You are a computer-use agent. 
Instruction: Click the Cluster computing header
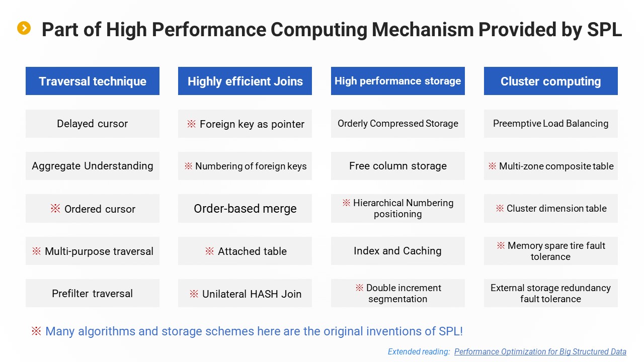[550, 81]
